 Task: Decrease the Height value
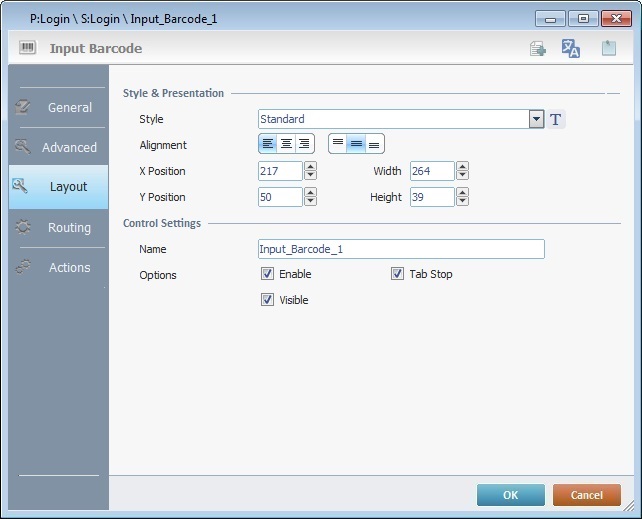click(462, 202)
